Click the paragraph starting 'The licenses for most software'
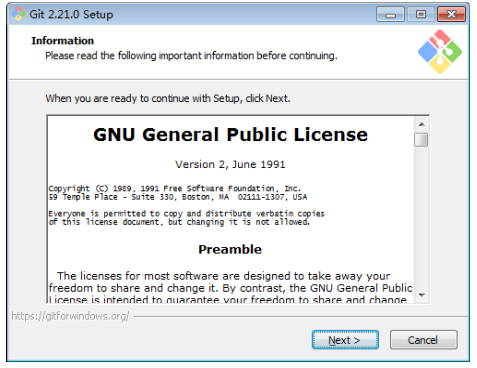The image size is (477, 368). click(231, 288)
